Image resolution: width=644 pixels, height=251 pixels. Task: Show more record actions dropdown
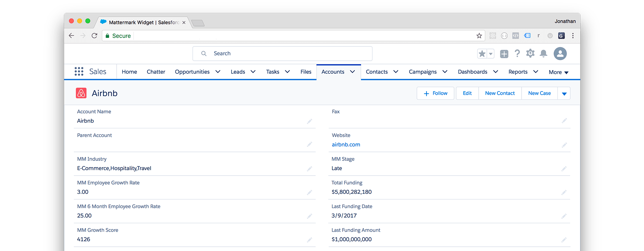pyautogui.click(x=564, y=93)
